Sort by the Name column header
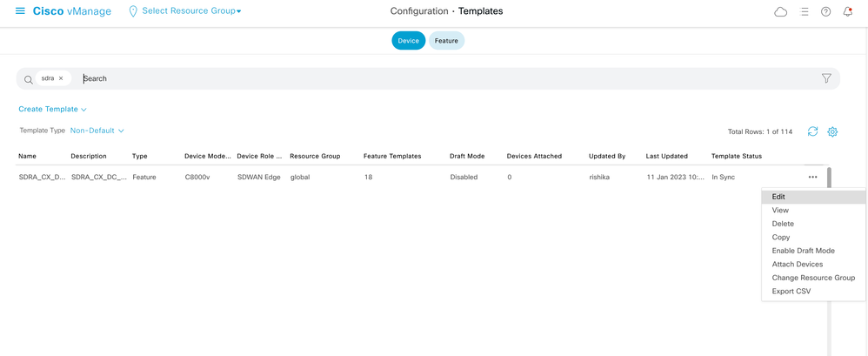 pyautogui.click(x=28, y=156)
